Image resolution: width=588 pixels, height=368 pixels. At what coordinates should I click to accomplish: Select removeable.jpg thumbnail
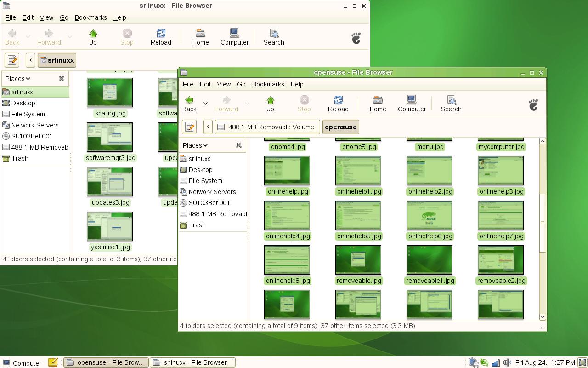click(358, 260)
